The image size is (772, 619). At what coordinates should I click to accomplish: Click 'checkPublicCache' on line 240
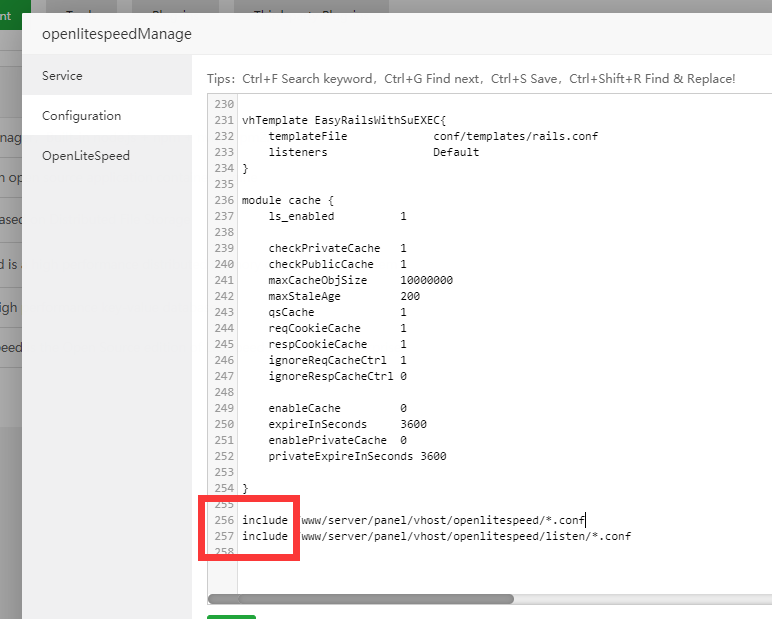point(321,264)
